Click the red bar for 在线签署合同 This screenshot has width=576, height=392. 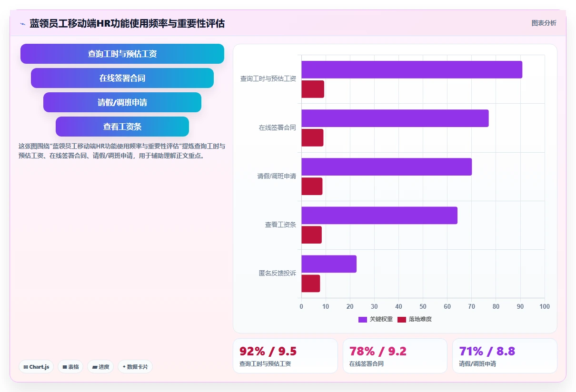312,138
